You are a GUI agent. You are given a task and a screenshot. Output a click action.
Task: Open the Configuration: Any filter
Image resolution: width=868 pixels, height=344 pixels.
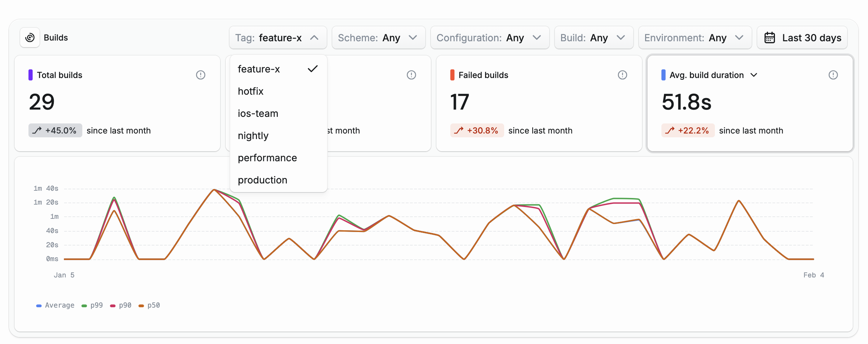click(490, 37)
